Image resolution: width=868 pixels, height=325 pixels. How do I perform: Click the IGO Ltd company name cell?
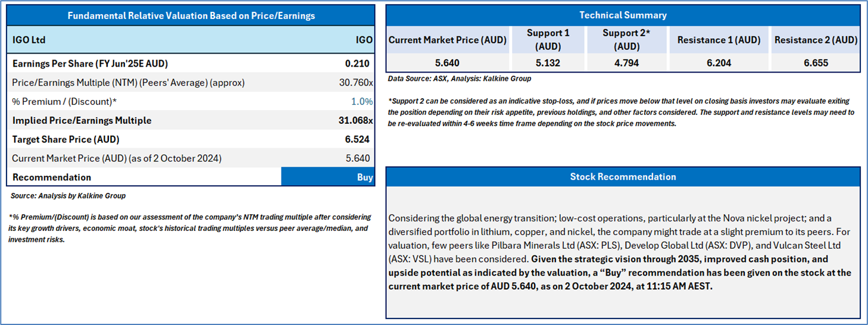point(29,40)
